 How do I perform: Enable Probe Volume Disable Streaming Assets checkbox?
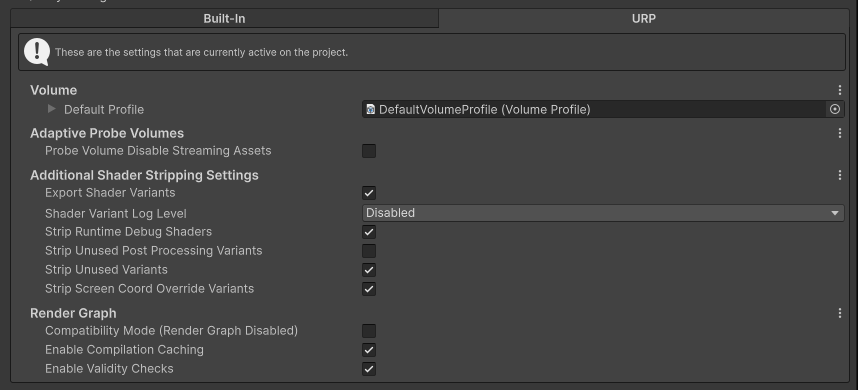click(369, 150)
